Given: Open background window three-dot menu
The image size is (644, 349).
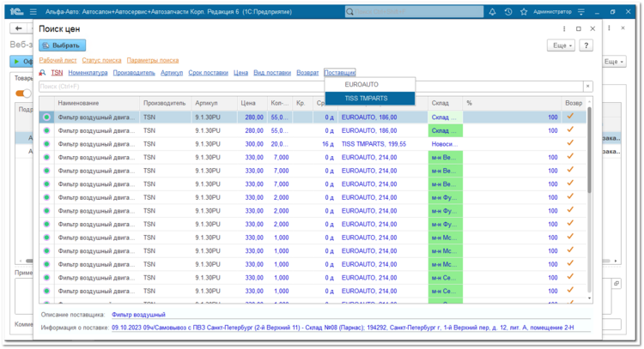Looking at the screenshot, I should tap(609, 28).
